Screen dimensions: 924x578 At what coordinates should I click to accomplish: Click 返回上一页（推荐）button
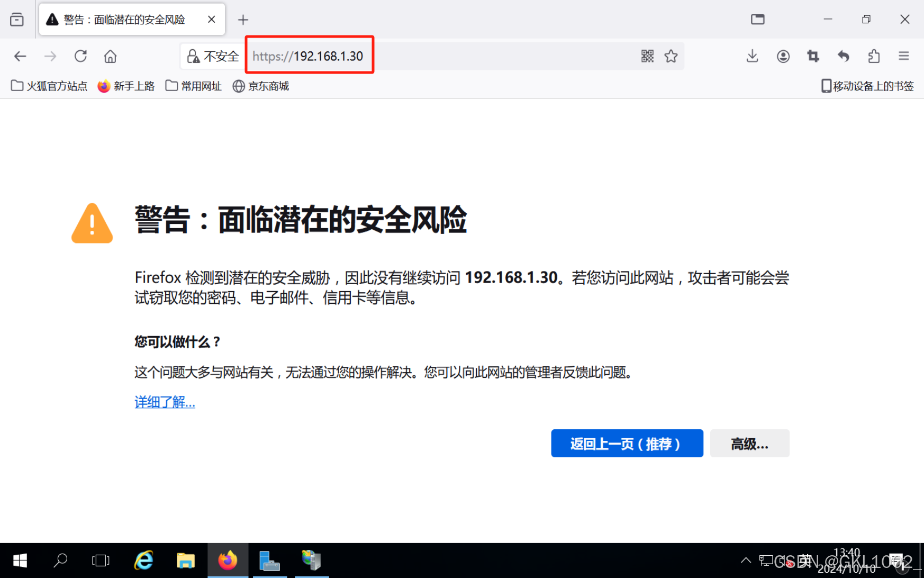coord(627,444)
